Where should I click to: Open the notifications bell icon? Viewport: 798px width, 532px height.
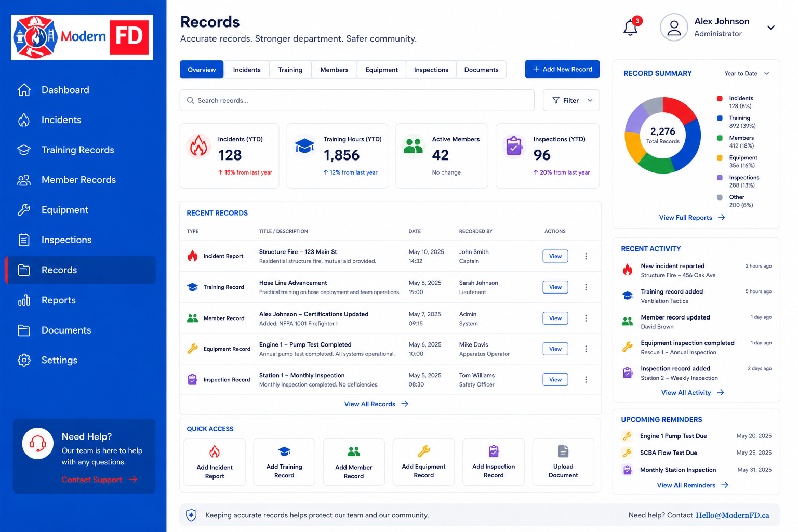(631, 28)
